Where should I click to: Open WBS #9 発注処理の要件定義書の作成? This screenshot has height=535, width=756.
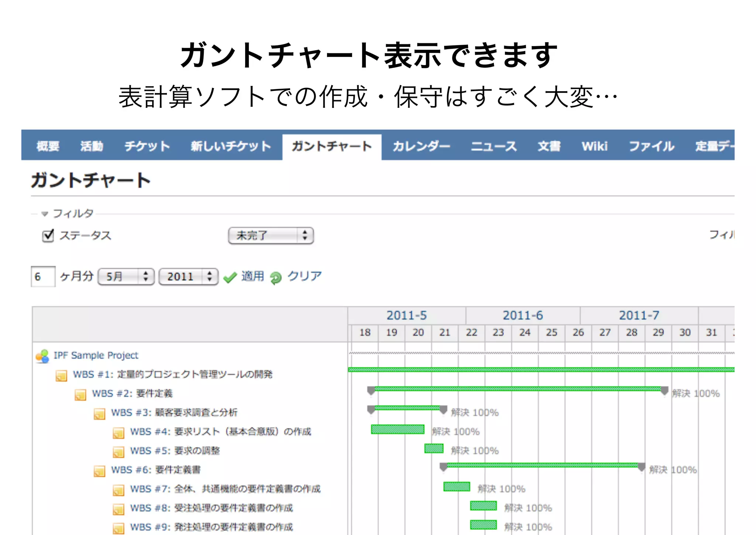pyautogui.click(x=212, y=527)
